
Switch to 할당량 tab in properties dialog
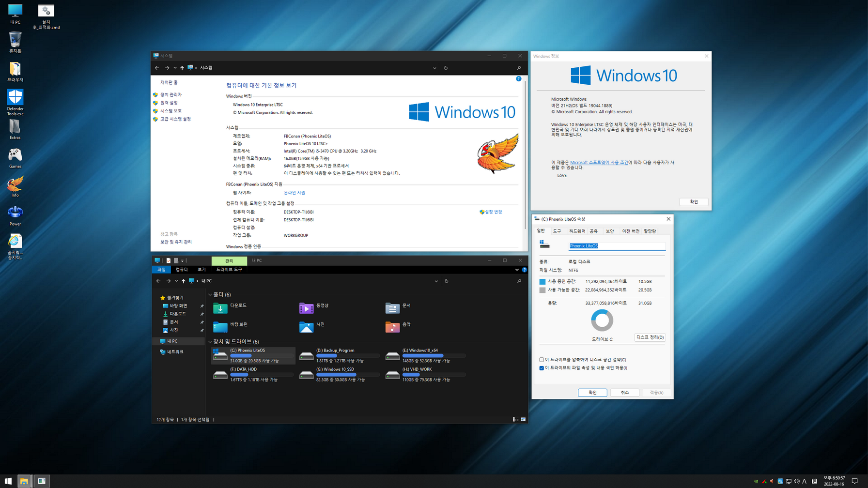[650, 231]
